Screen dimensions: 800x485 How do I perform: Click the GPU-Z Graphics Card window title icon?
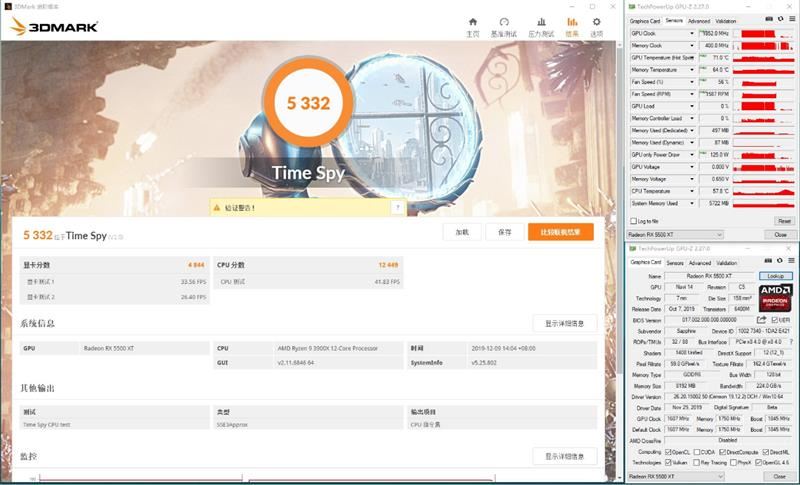point(633,248)
